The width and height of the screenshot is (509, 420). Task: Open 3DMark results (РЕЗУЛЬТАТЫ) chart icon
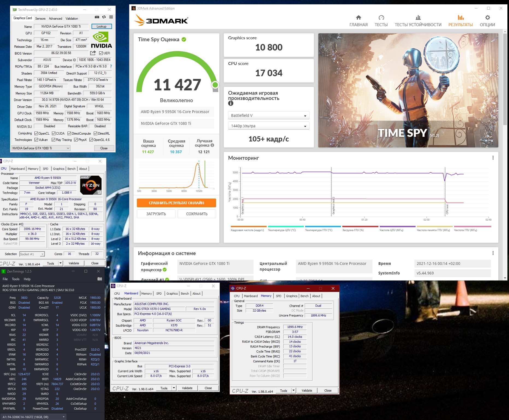[461, 18]
